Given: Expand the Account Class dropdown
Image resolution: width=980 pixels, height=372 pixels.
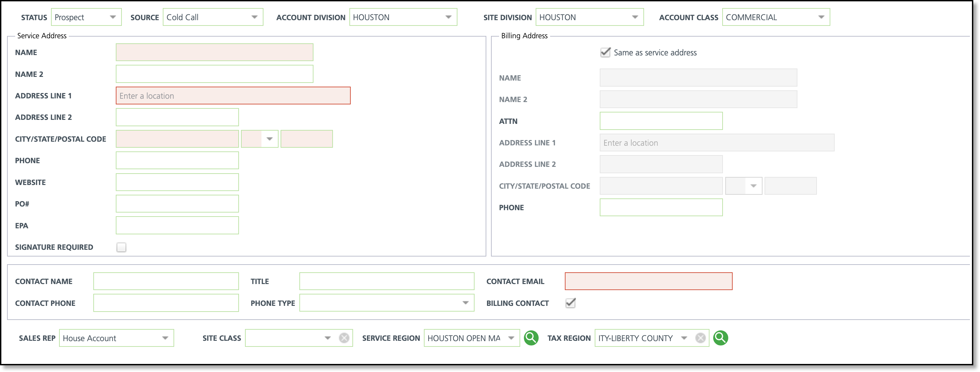Looking at the screenshot, I should [x=821, y=17].
